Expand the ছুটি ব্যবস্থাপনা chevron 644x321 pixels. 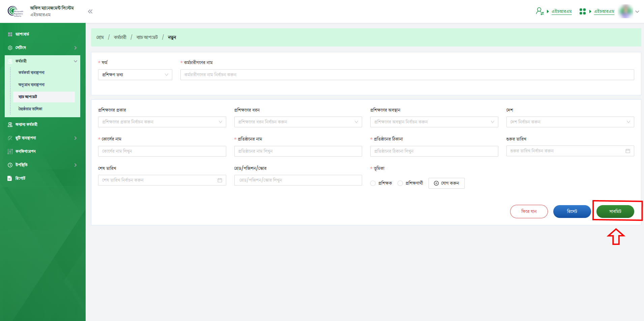(x=76, y=138)
